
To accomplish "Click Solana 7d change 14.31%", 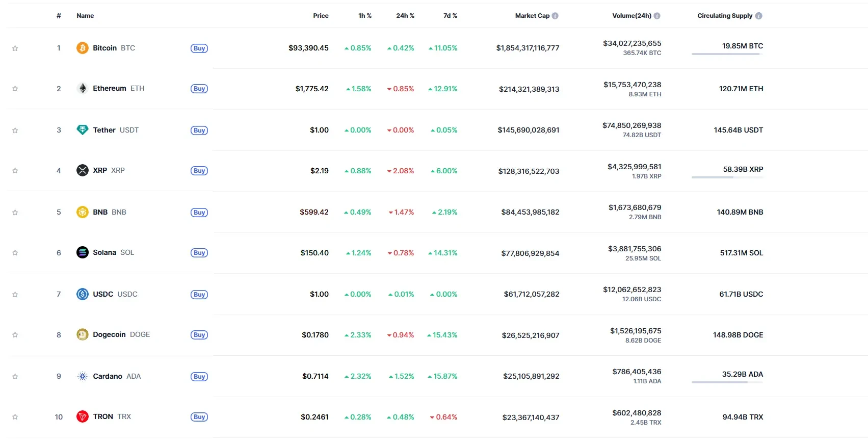I will point(442,253).
